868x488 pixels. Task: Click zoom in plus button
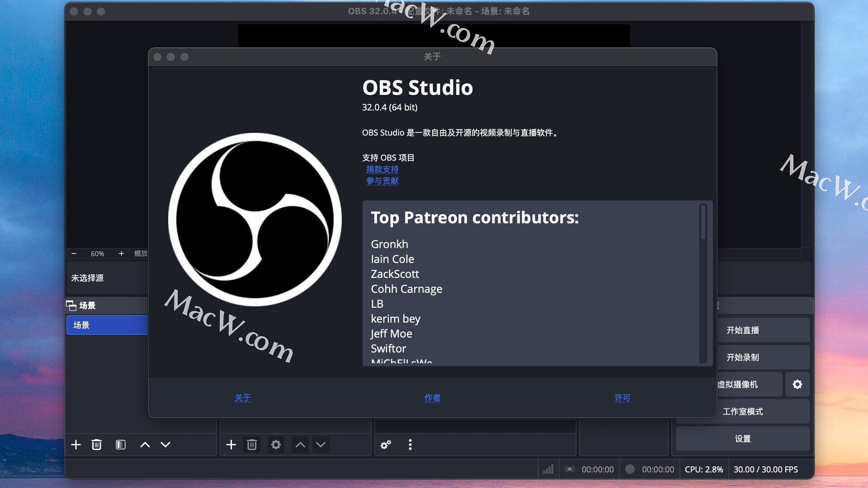pyautogui.click(x=121, y=253)
